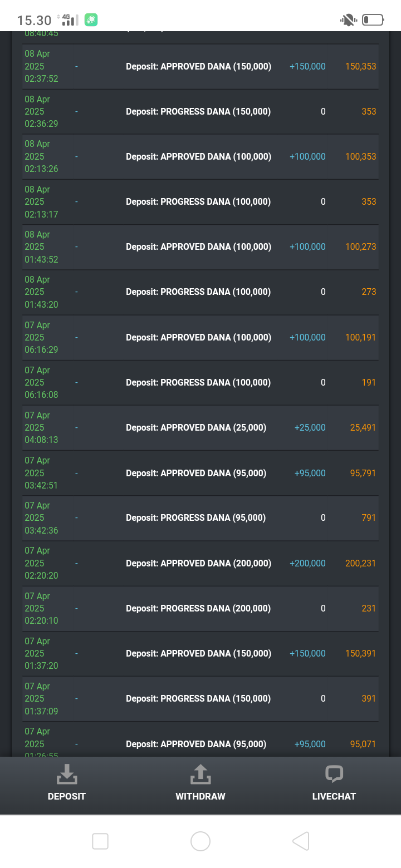Image resolution: width=401 pixels, height=868 pixels.
Task: Tap balance 100,273 in 01:43:52 row
Action: [361, 246]
